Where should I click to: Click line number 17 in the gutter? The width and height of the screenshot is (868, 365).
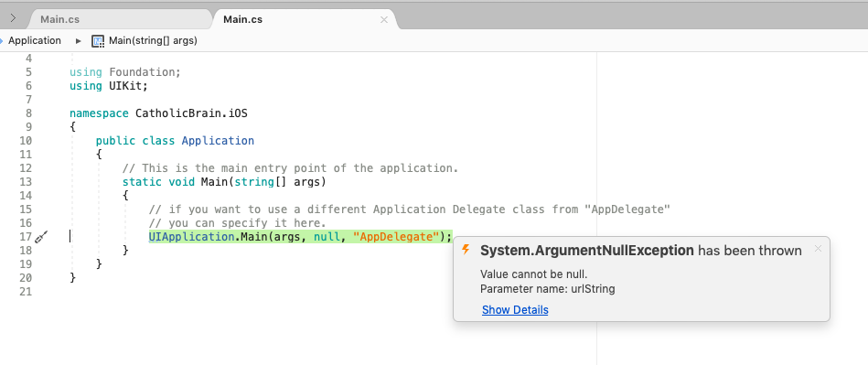tap(26, 237)
